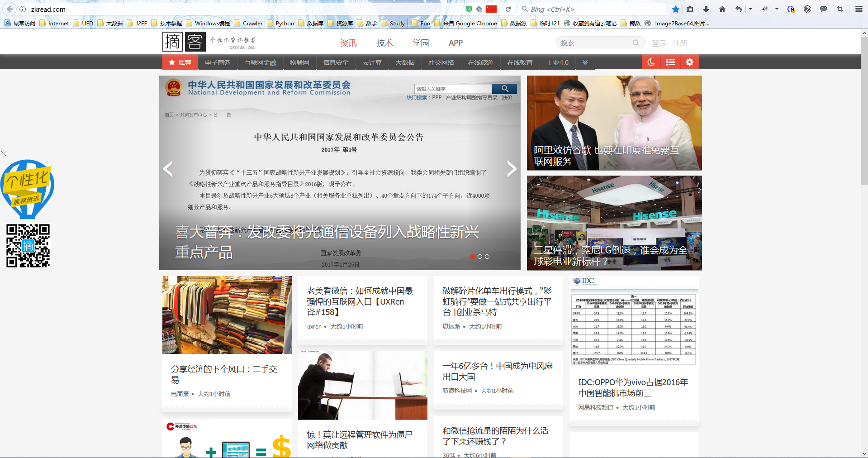Go to the browser home page icon
The width and height of the screenshot is (868, 458).
point(722,9)
